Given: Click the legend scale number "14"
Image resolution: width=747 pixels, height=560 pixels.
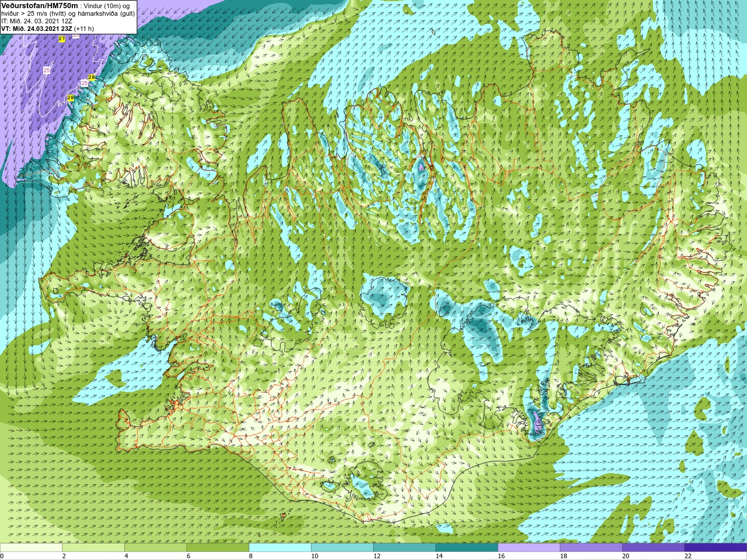Looking at the screenshot, I should [x=439, y=556].
